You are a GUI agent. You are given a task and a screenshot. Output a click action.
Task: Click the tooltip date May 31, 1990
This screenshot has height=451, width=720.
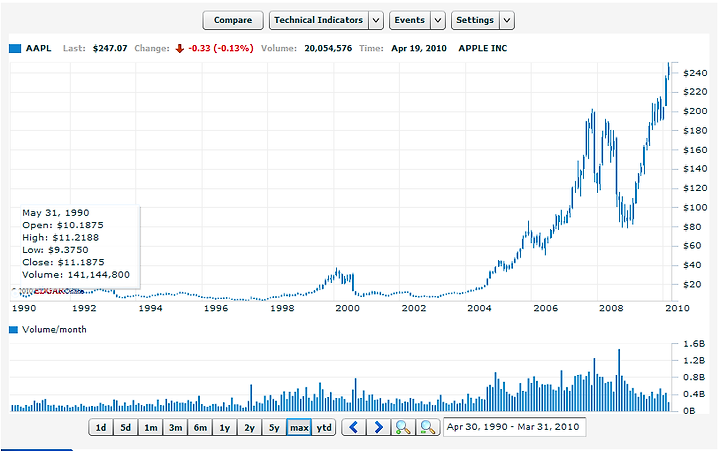point(56,213)
